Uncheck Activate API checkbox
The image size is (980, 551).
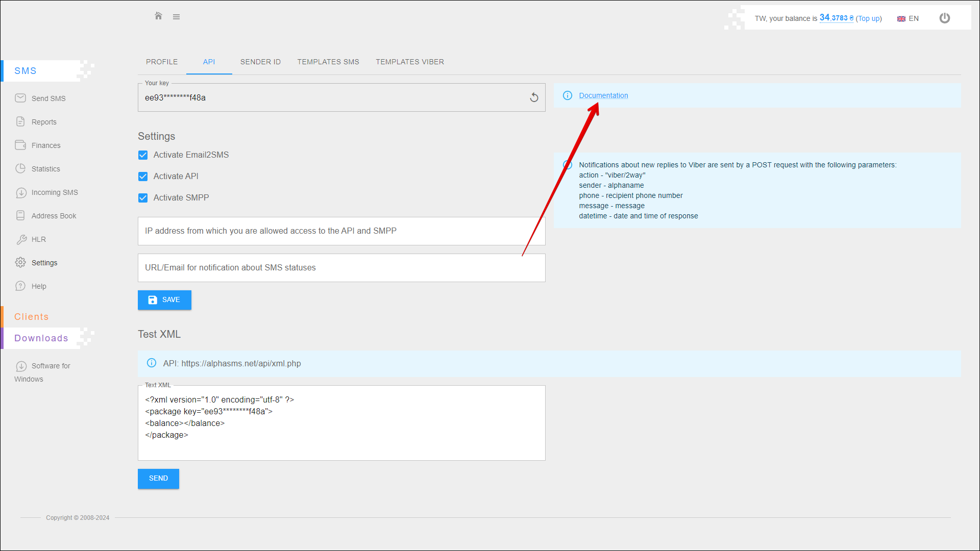pyautogui.click(x=143, y=177)
